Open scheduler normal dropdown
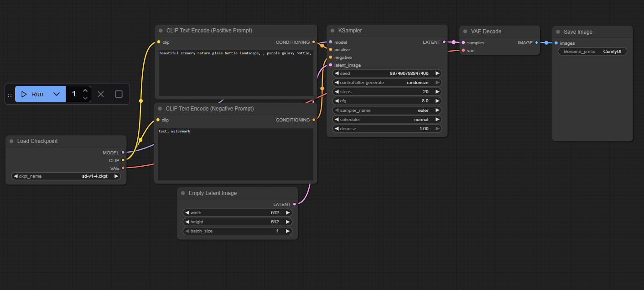Viewport: 644px width, 290px height. pos(387,120)
